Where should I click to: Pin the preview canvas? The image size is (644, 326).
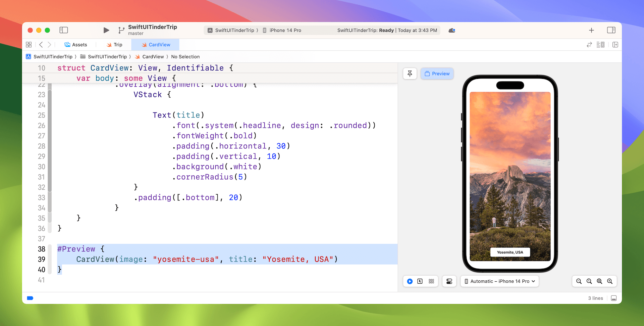[x=410, y=74]
